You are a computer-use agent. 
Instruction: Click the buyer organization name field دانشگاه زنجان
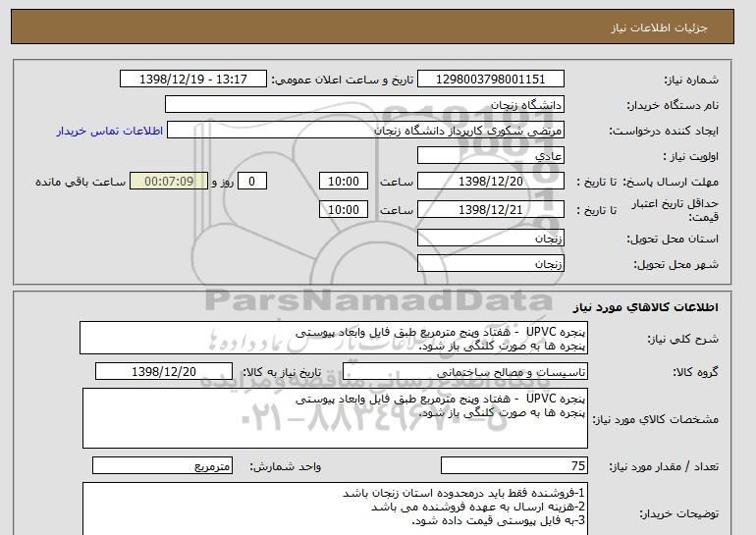pyautogui.click(x=364, y=105)
